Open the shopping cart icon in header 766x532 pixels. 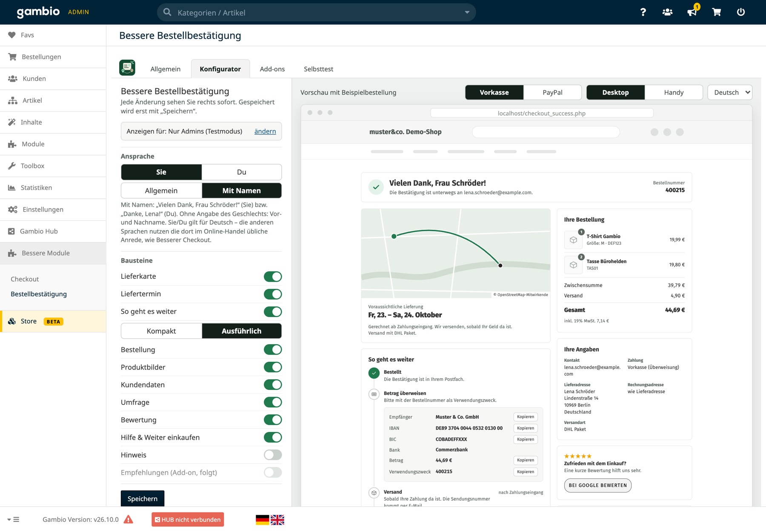coord(717,12)
